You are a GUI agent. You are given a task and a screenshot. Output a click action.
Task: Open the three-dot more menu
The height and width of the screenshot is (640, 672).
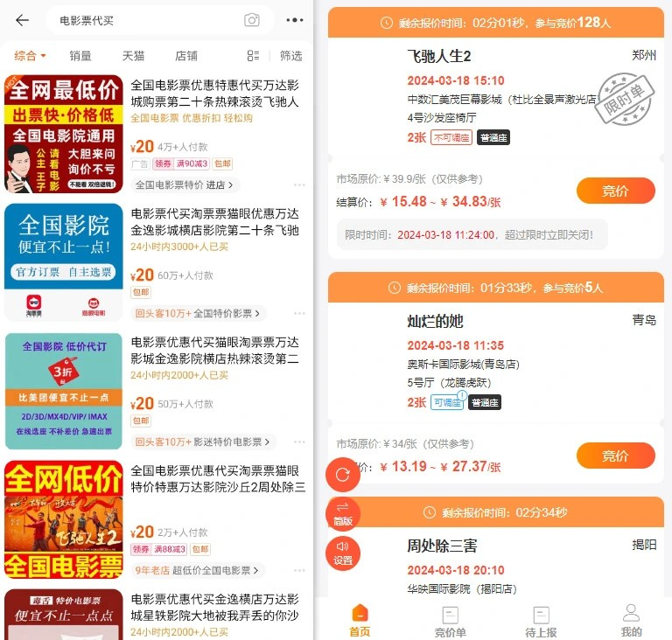point(294,20)
